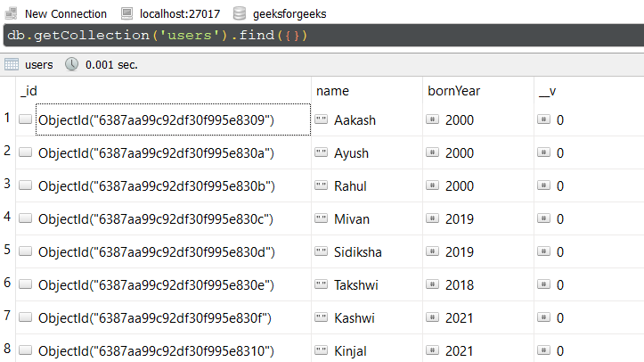Select row number 5 in the results

[x=7, y=250]
